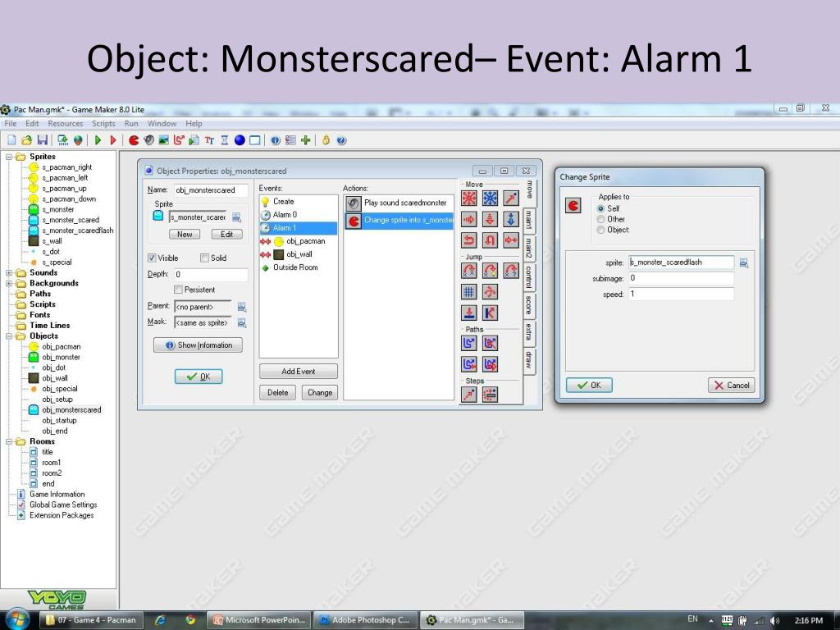Select the Set Gravity action icon
This screenshot has width=840, height=630.
coord(510,219)
